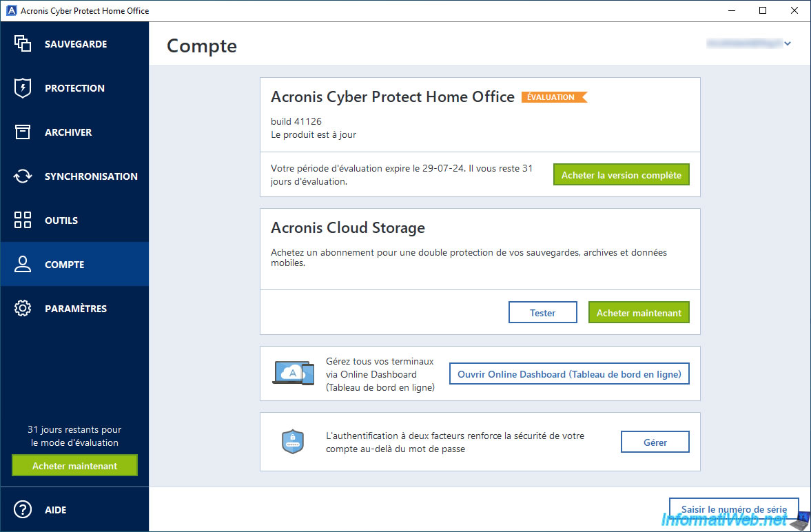Image resolution: width=811 pixels, height=532 pixels.
Task: Click the Online Dashboard cloud devices icon
Action: click(294, 373)
